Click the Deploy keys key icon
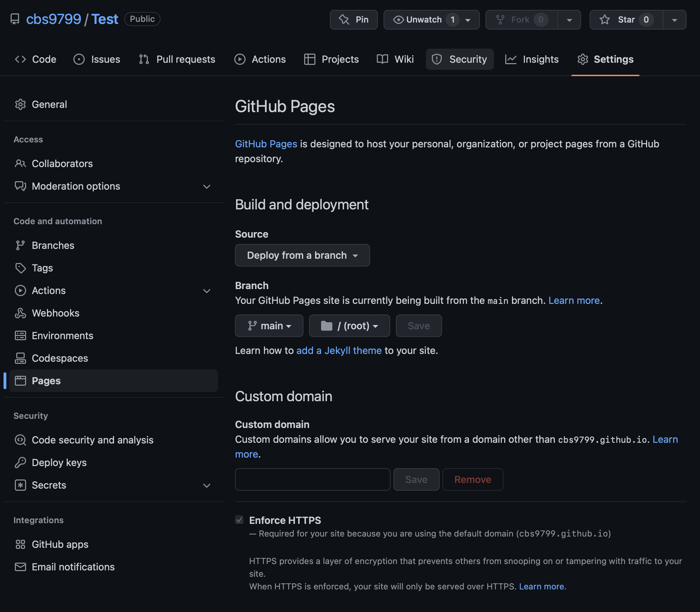Image resolution: width=700 pixels, height=612 pixels. pyautogui.click(x=20, y=463)
